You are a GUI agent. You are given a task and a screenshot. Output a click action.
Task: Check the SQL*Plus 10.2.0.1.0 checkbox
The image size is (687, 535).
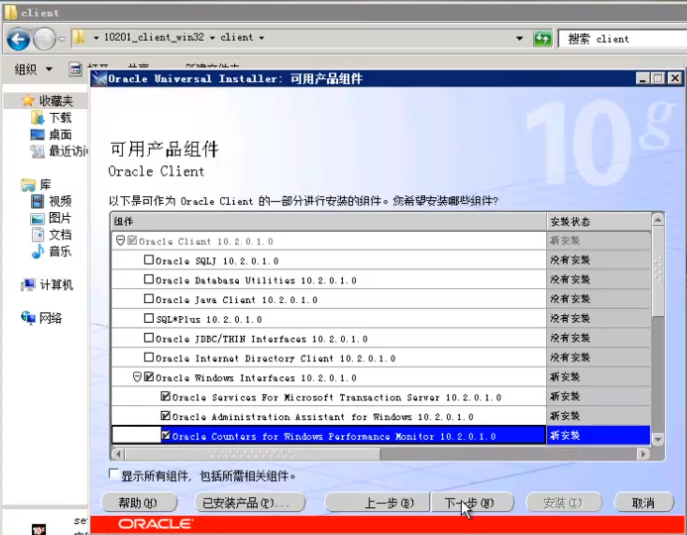coord(149,318)
